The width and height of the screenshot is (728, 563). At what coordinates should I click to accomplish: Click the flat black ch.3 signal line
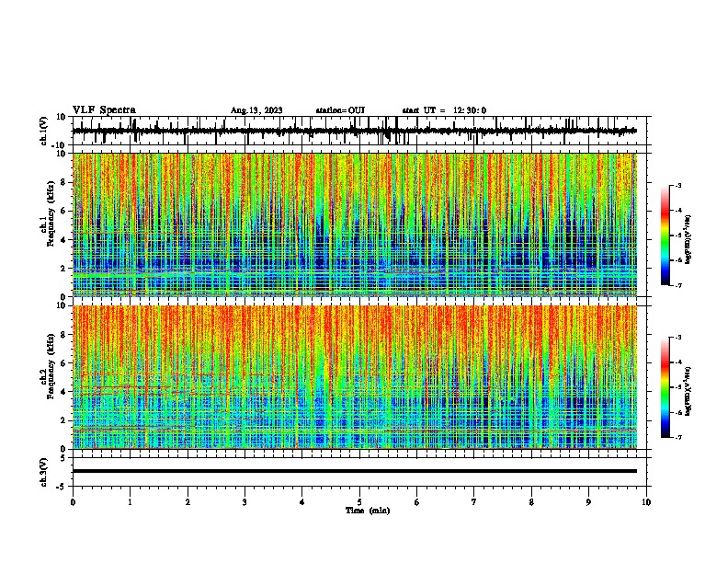click(x=355, y=471)
